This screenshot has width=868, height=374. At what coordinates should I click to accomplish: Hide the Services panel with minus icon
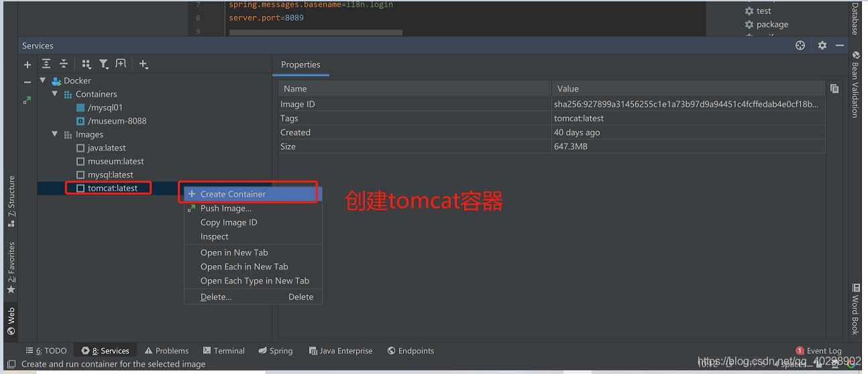click(840, 46)
